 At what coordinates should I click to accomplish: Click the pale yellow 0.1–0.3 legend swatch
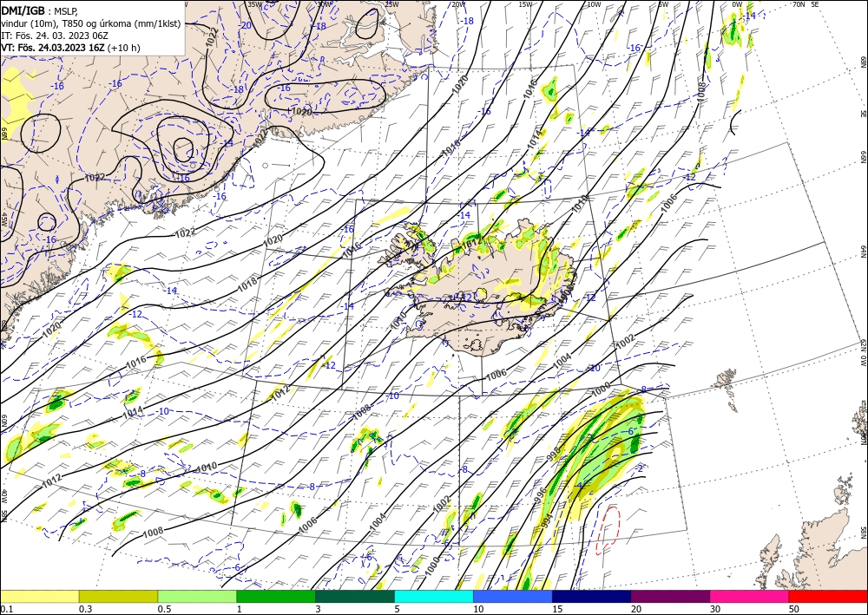(39, 596)
